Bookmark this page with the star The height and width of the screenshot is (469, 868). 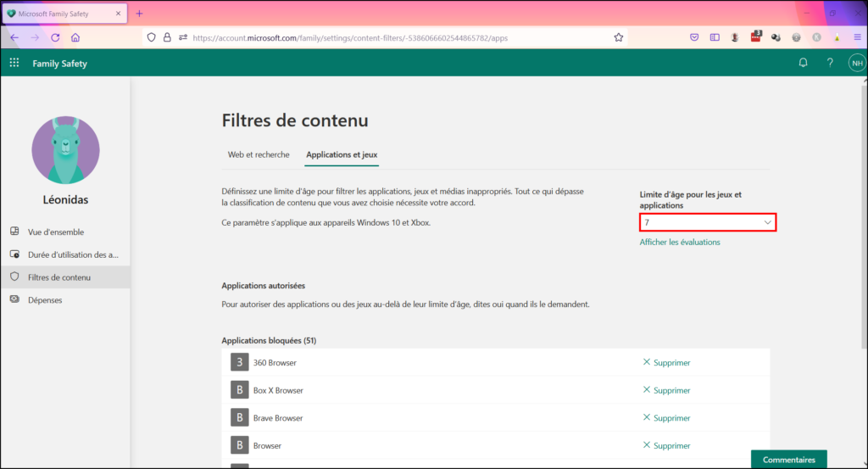coord(618,37)
